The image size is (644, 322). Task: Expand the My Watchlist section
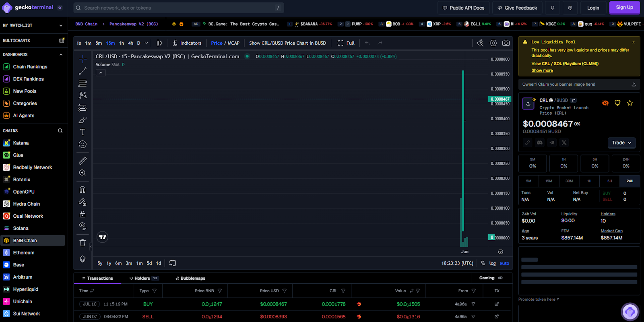point(61,25)
